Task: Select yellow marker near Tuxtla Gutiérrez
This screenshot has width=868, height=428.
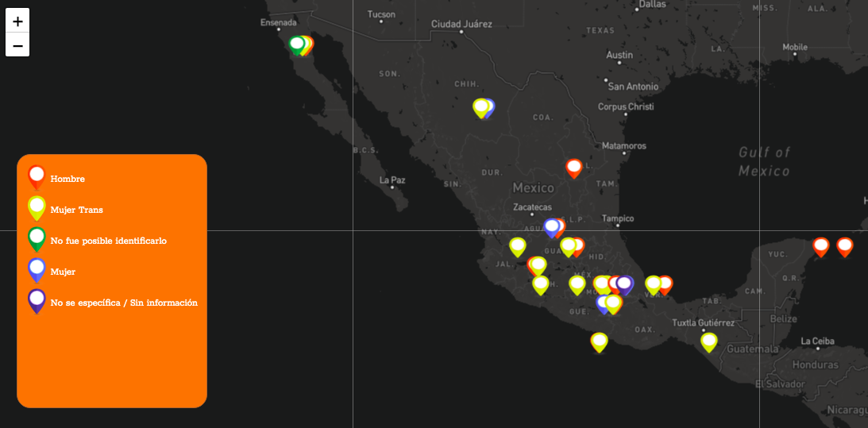Action: coord(708,341)
